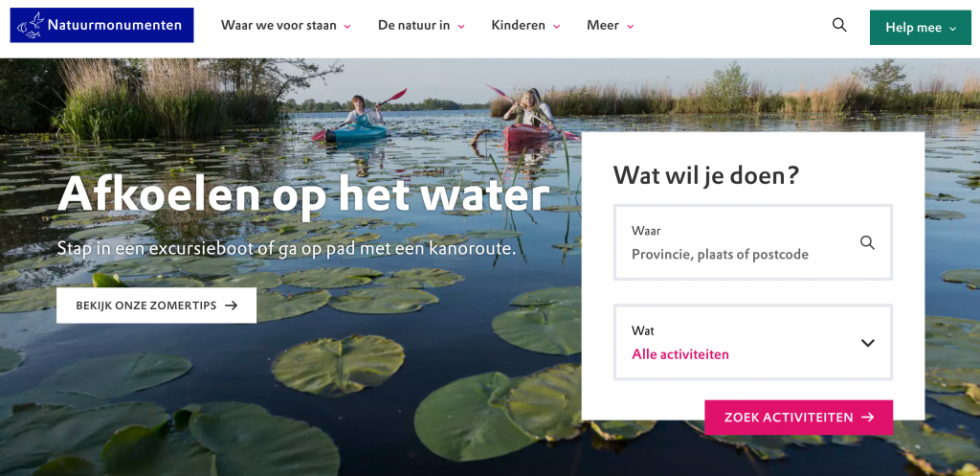This screenshot has width=980, height=476.
Task: Click the Natuurmonumenten bird logo icon
Action: pyautogui.click(x=31, y=25)
